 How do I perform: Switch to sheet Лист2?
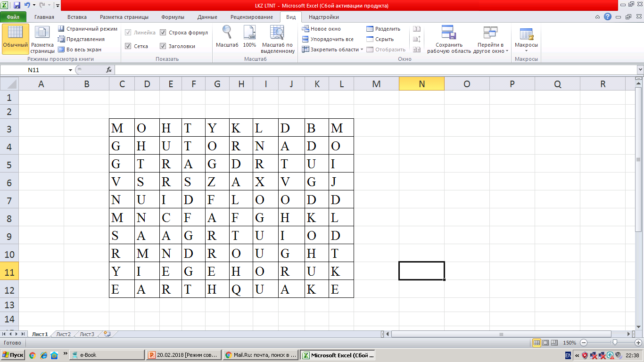point(64,334)
